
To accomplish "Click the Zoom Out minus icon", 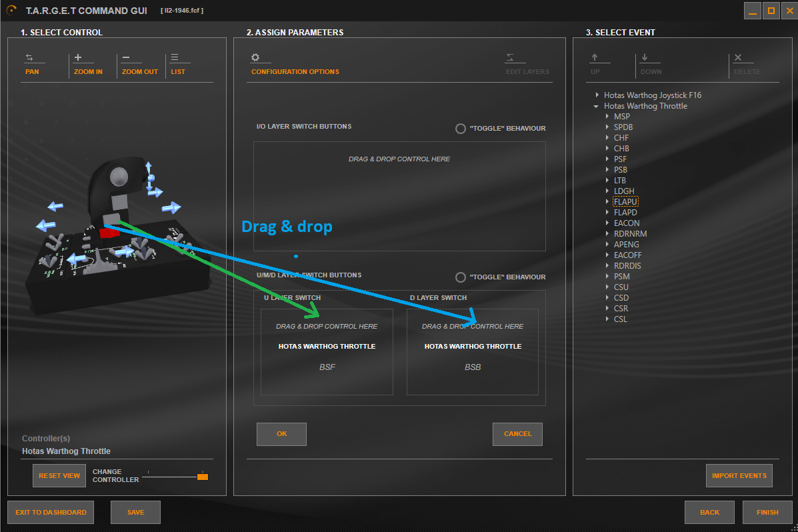I will [x=126, y=57].
